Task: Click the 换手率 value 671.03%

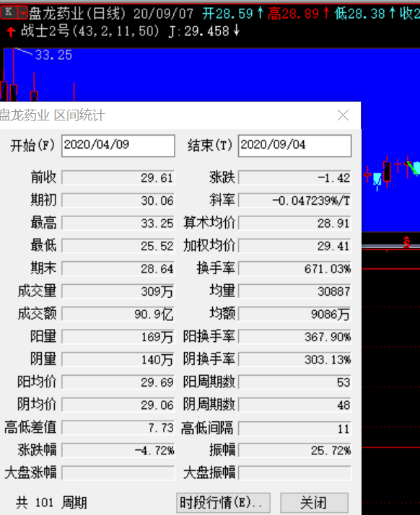Action: point(294,268)
